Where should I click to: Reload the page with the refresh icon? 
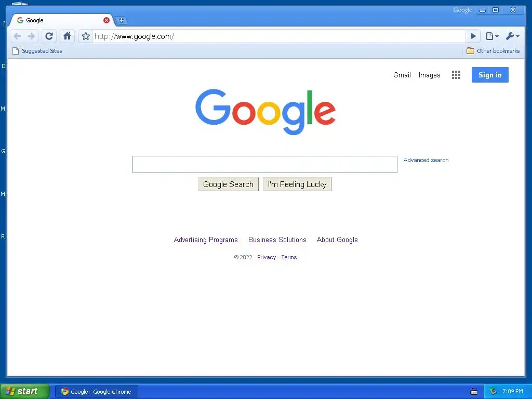(x=49, y=36)
